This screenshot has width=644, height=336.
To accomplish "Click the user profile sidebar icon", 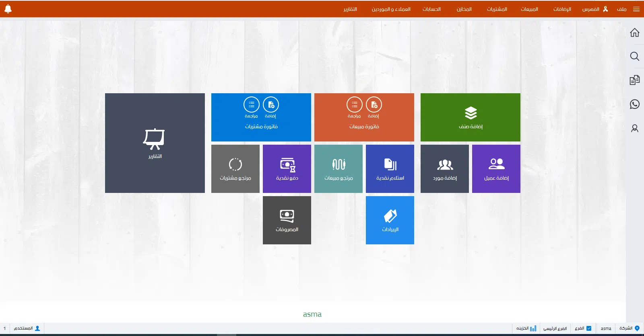I will coord(634,129).
